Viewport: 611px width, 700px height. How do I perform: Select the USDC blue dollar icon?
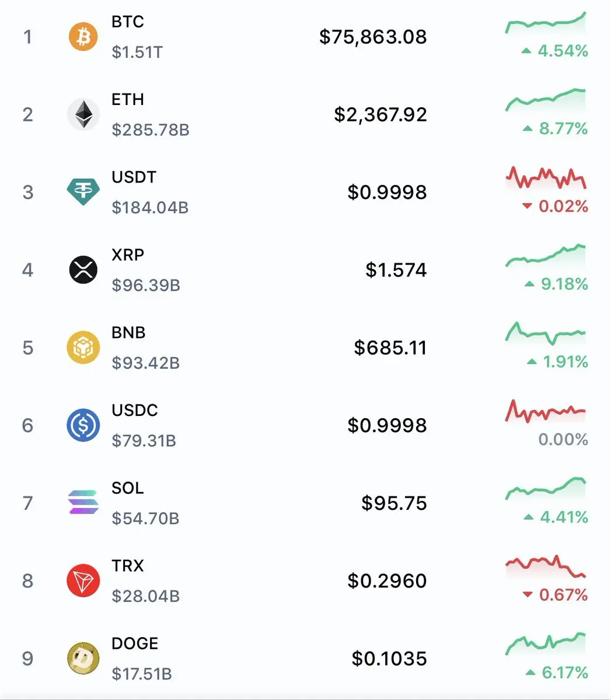coord(83,425)
